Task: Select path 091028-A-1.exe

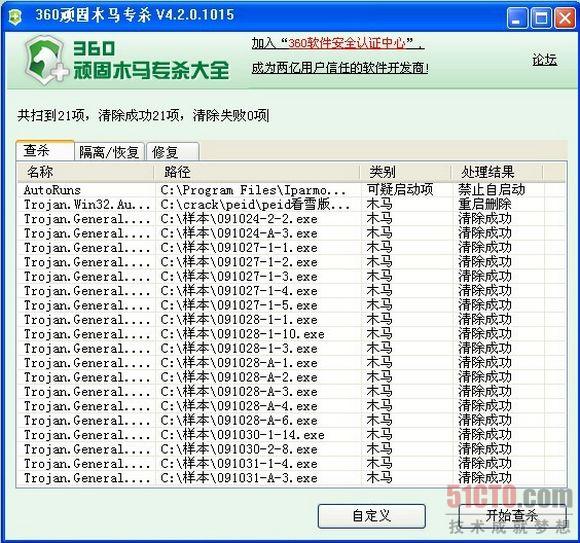Action: click(239, 363)
